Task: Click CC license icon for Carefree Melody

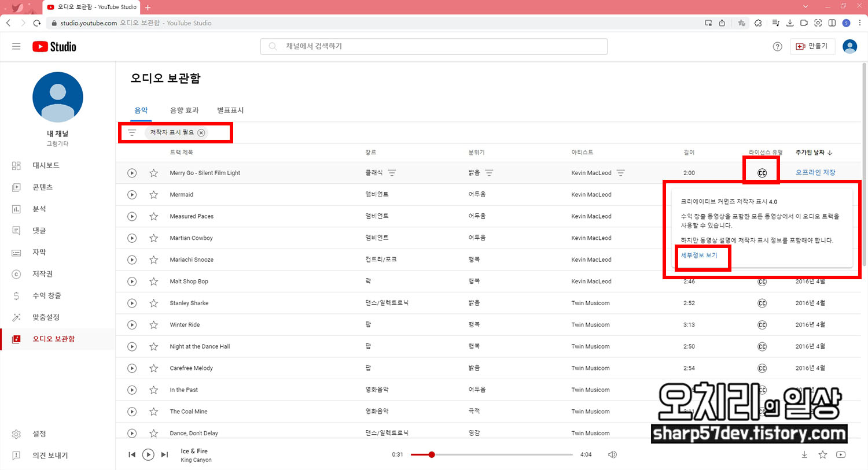Action: [762, 368]
